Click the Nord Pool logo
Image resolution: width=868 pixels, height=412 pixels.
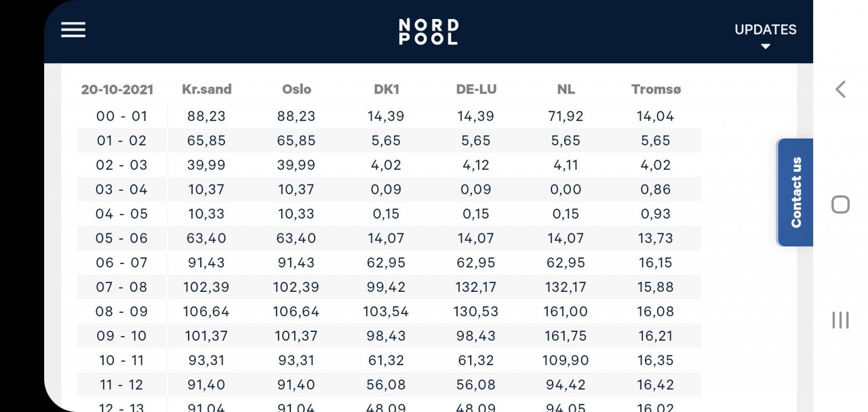tap(428, 31)
